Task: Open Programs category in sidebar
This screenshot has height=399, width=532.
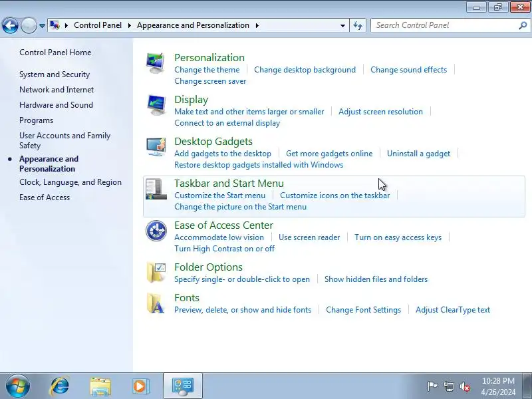Action: (37, 120)
